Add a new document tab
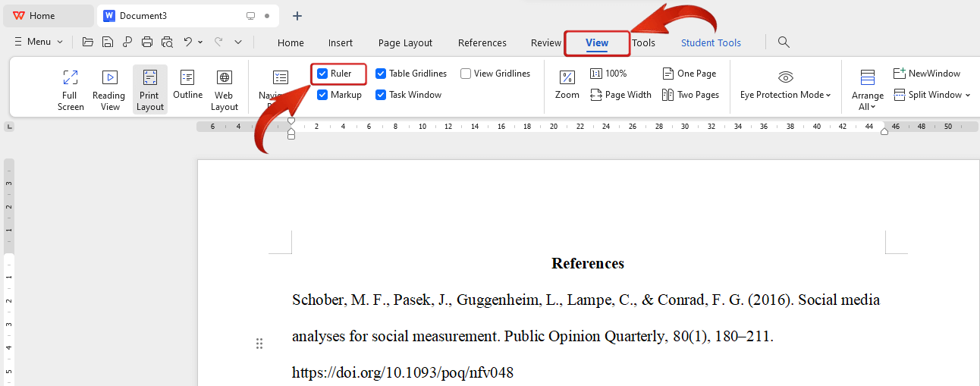This screenshot has height=386, width=980. coord(297,16)
